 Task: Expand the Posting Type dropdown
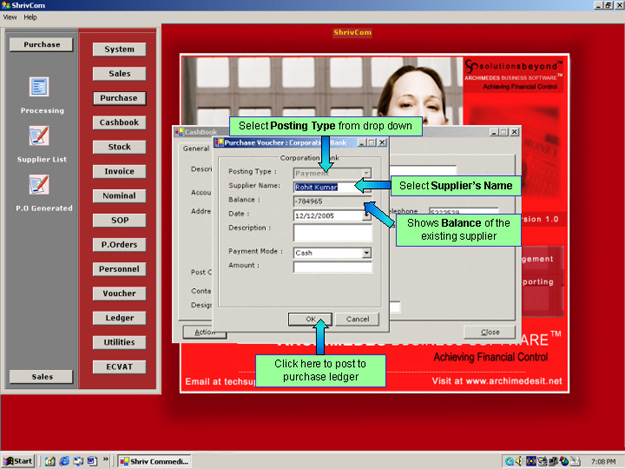(367, 173)
